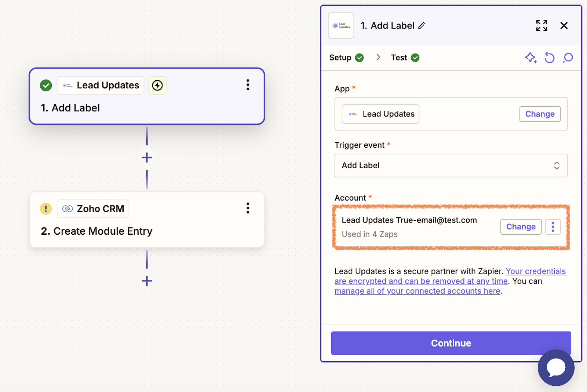This screenshot has width=587, height=392.
Task: Open the account options three-dot menu
Action: 553,227
